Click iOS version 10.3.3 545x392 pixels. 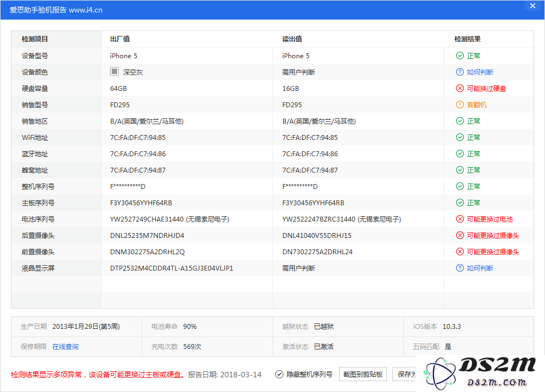point(451,326)
